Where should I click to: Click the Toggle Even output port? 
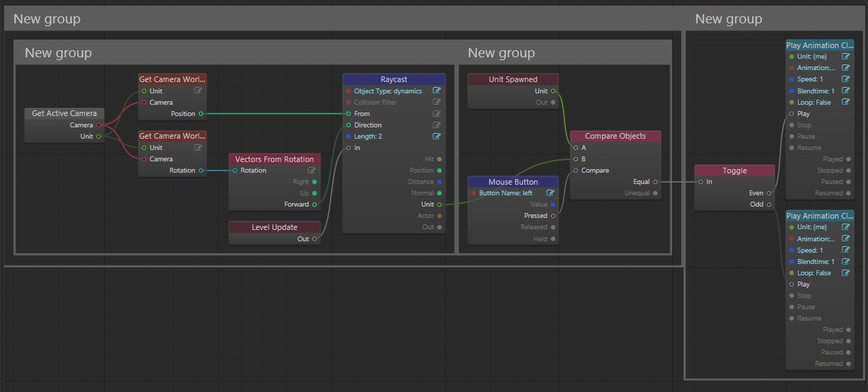pos(769,192)
